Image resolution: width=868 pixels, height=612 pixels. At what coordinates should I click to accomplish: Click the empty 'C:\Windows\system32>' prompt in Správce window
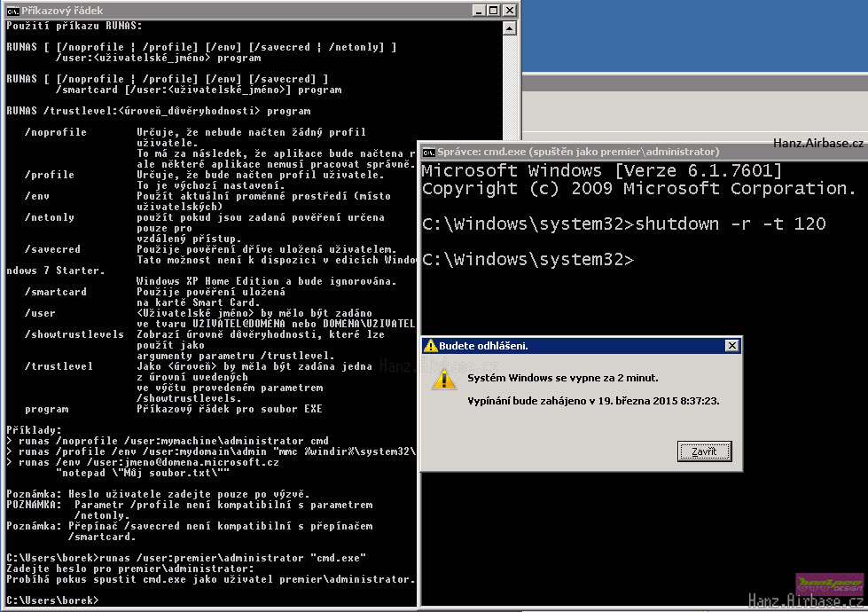coord(528,259)
